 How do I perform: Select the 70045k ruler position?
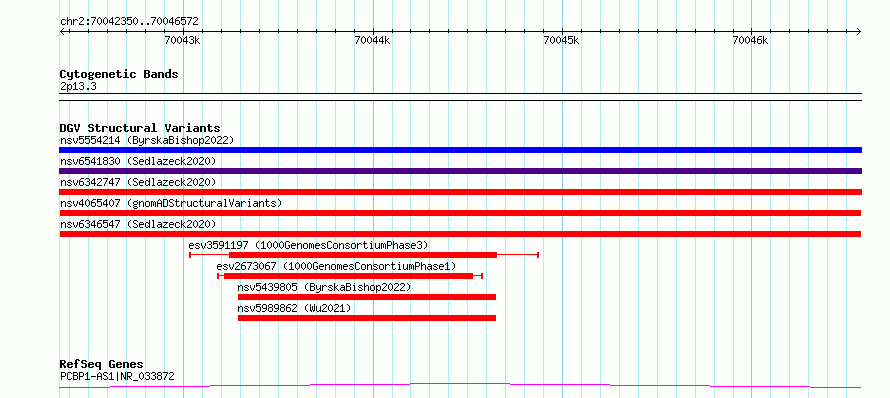click(x=561, y=40)
